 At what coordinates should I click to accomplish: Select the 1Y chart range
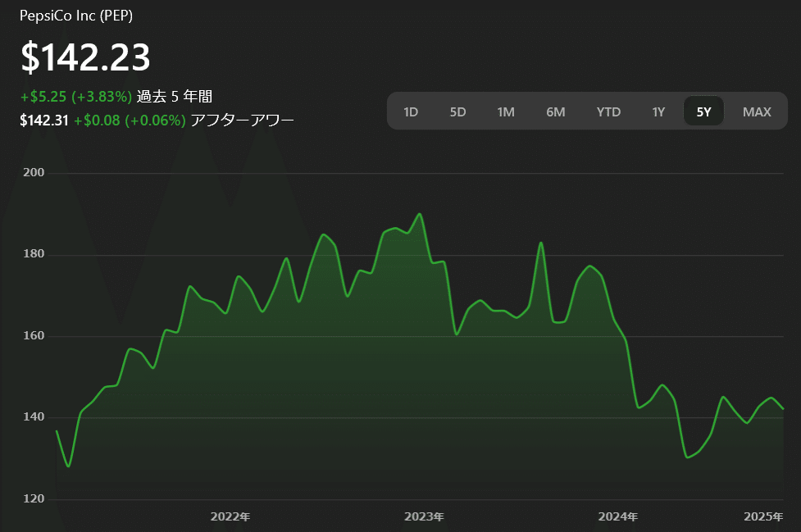pos(658,111)
